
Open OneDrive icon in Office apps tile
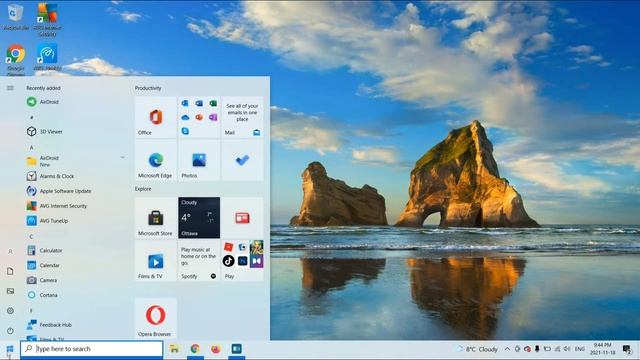point(185,117)
